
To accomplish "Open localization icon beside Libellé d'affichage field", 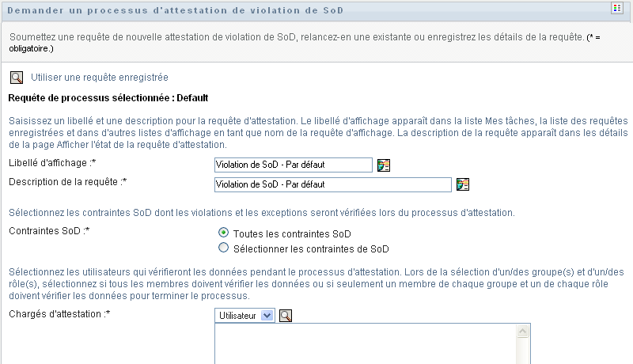I will click(384, 165).
